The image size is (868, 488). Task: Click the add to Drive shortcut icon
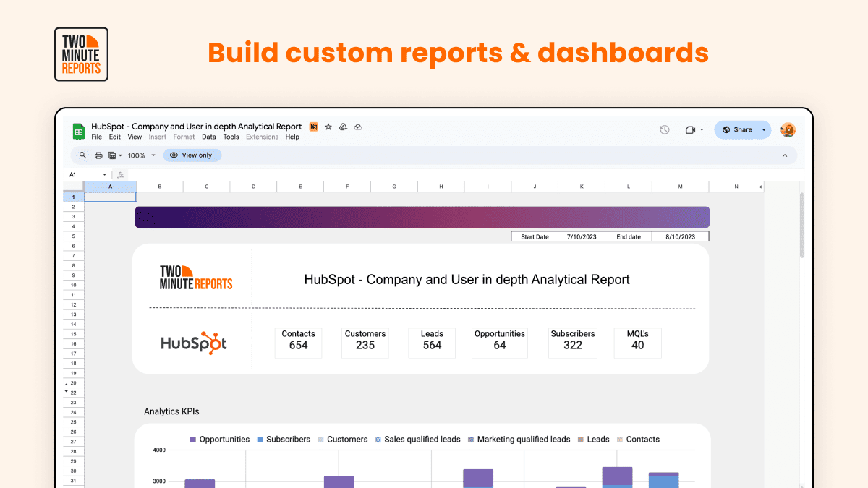pos(343,127)
